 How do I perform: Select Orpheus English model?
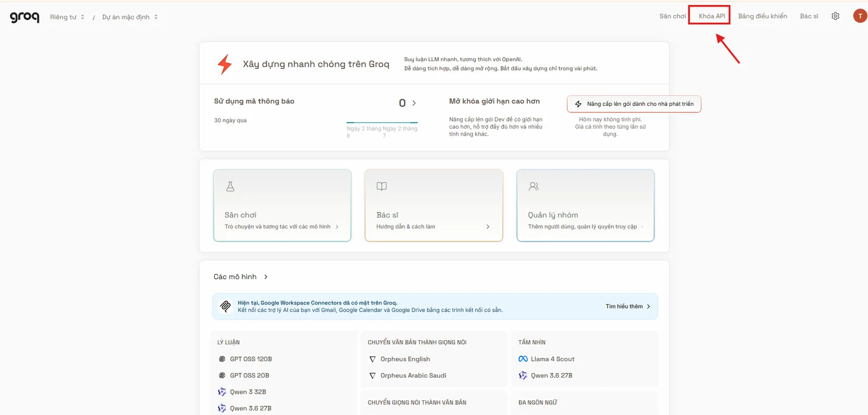tap(405, 359)
